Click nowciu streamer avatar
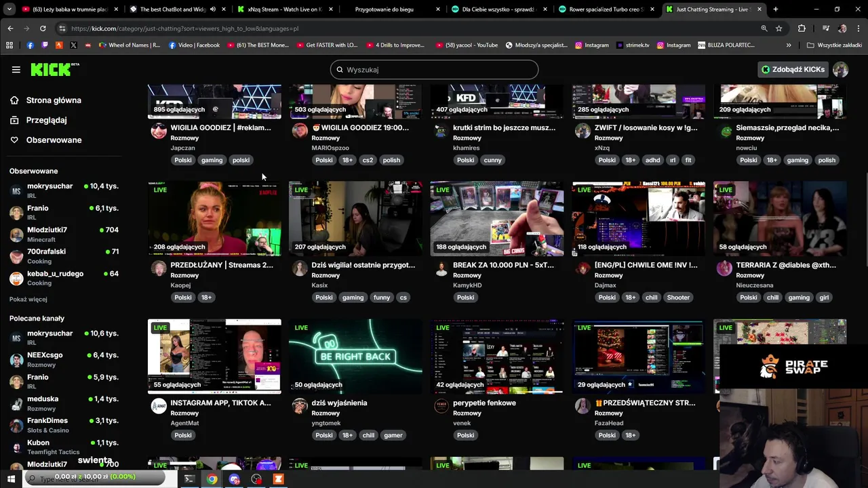 726,131
